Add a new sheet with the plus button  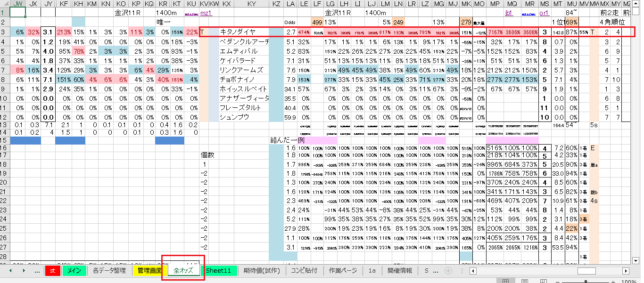pos(448,271)
